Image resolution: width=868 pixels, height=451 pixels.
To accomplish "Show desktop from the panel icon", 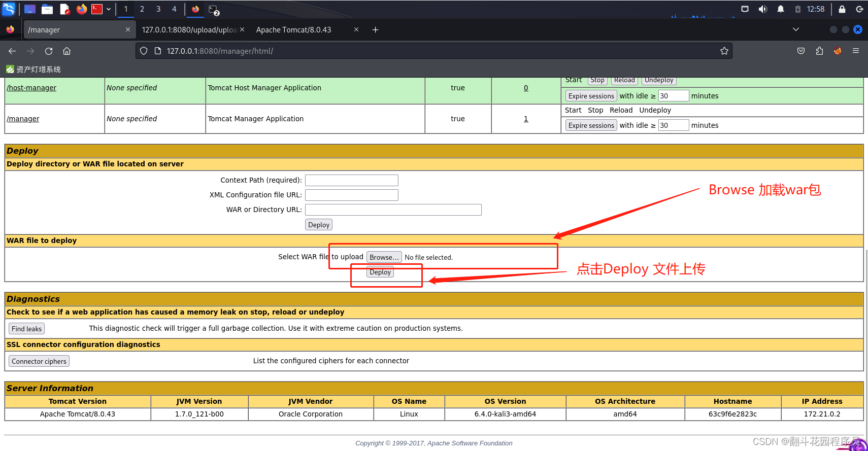I will (30, 9).
